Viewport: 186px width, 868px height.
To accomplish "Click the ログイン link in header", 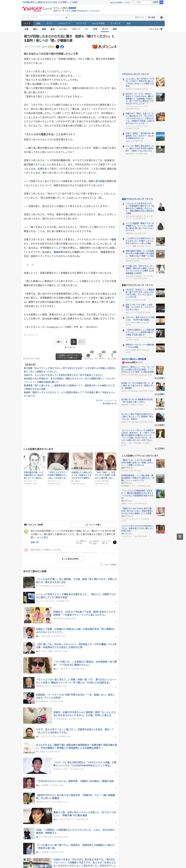I will pos(57,11).
